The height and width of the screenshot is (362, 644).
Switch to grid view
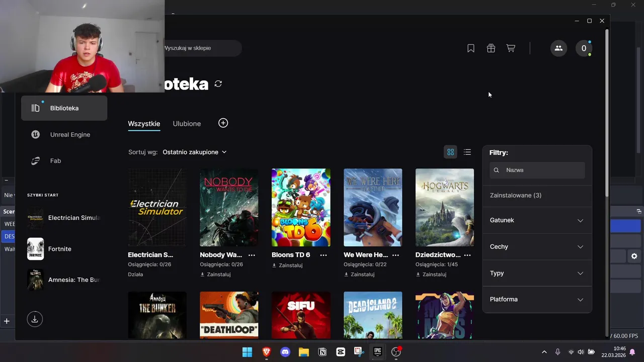point(451,152)
